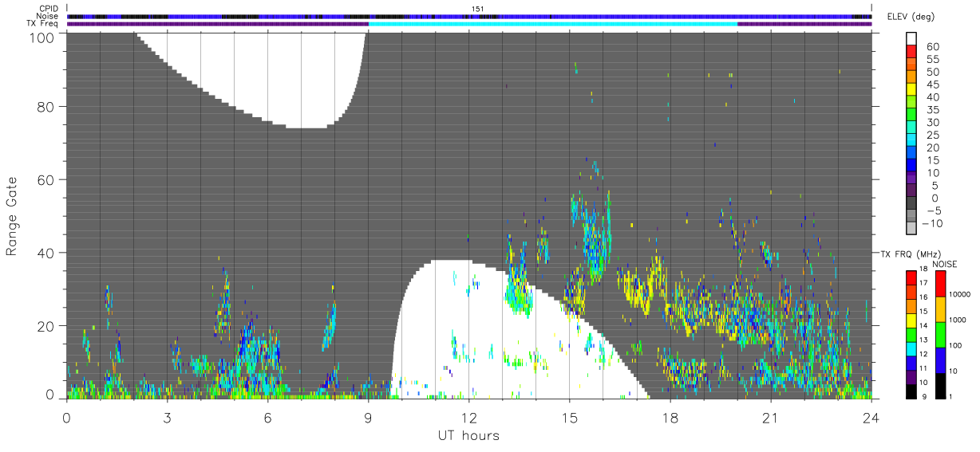This screenshot has height=452, width=980.
Task: Select the red segment of TX FRQ bar
Action: click(x=911, y=277)
